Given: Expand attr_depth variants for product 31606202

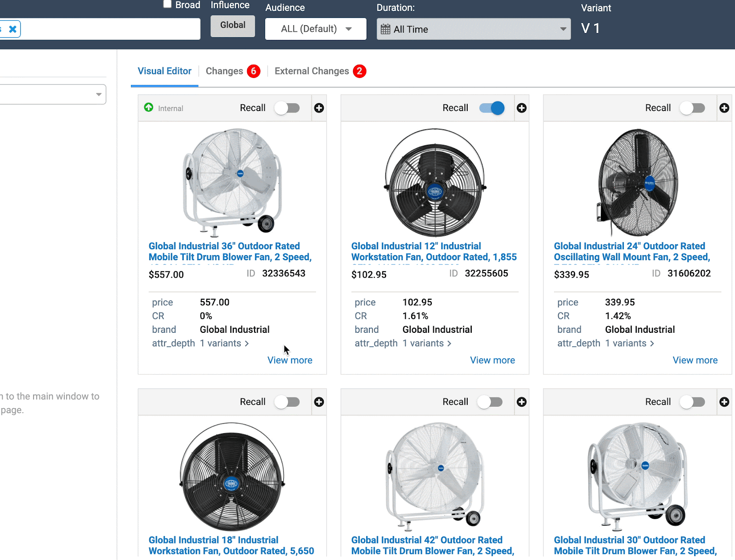Looking at the screenshot, I should coord(629,343).
